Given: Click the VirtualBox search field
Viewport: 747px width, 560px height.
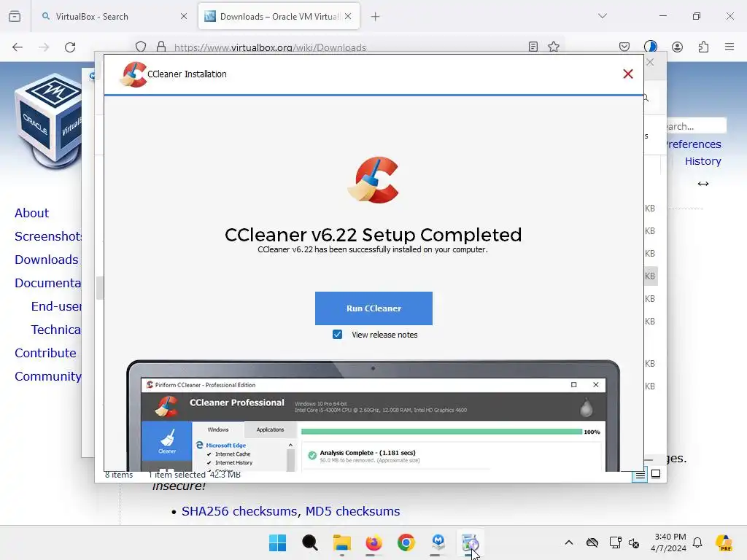Looking at the screenshot, I should pos(697,125).
